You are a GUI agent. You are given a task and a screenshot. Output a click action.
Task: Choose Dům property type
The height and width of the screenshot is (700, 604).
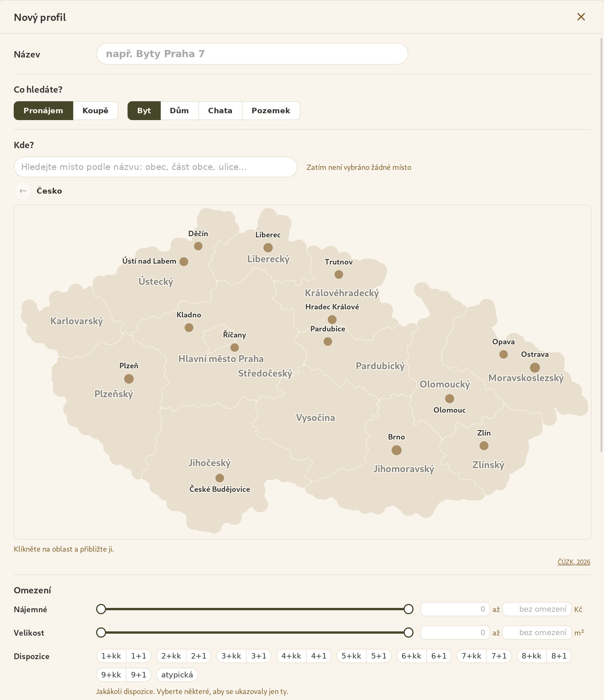(179, 110)
